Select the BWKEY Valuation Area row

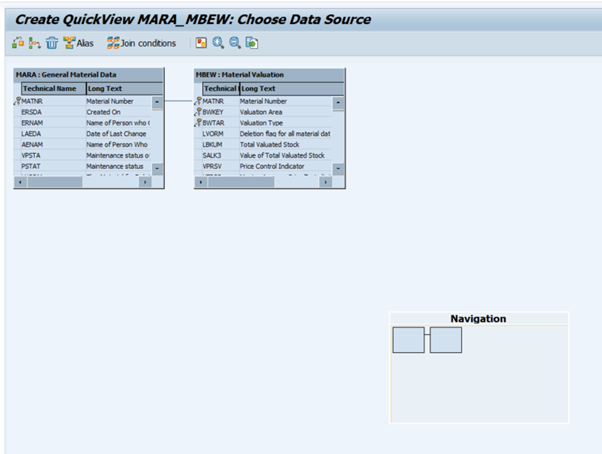263,112
